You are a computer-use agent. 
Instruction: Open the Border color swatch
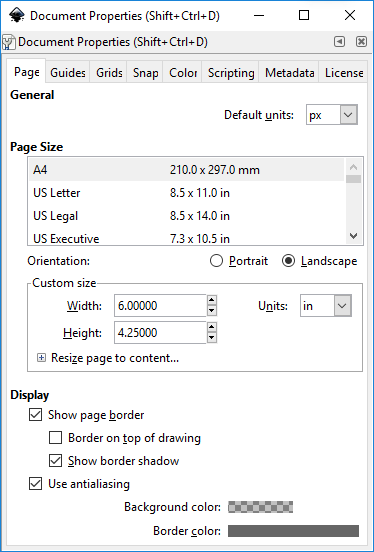pos(293,531)
